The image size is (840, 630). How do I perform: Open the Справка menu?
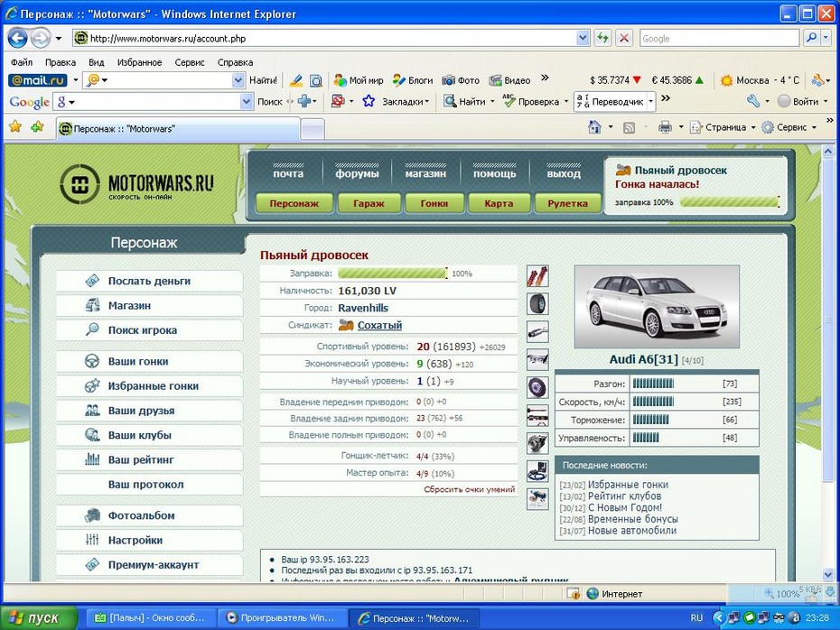pyautogui.click(x=235, y=62)
